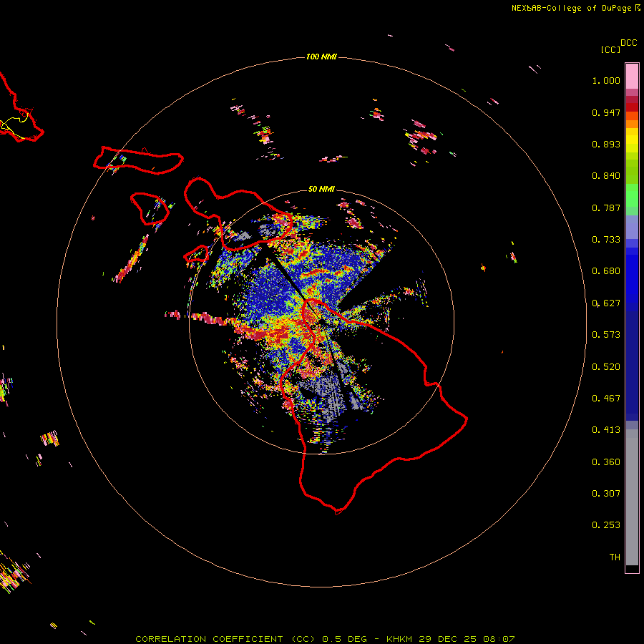Click the [CC] units label
The image size is (644, 644).
pyautogui.click(x=610, y=49)
